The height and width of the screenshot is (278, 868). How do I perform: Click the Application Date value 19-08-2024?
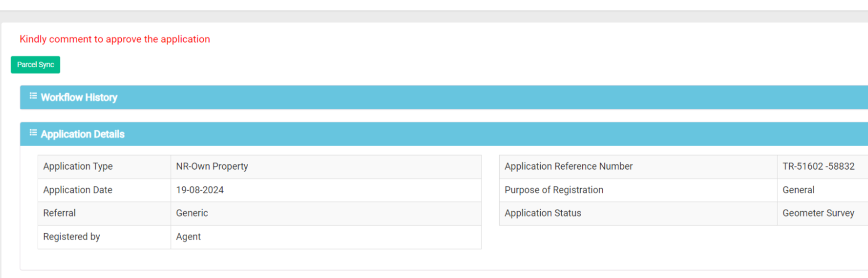199,190
